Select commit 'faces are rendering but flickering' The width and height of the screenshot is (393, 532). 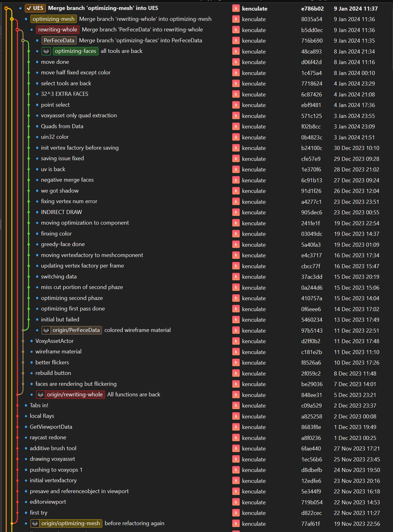pos(76,384)
